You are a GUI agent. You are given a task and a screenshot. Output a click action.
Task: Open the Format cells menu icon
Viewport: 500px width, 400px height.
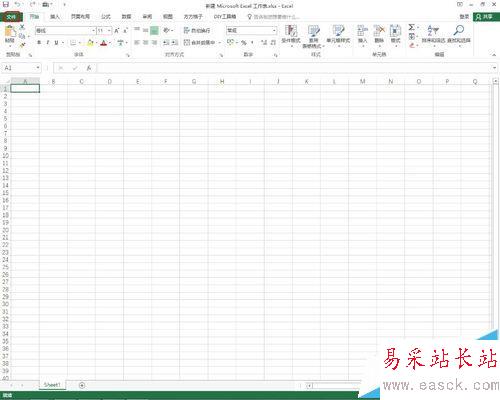[x=395, y=35]
